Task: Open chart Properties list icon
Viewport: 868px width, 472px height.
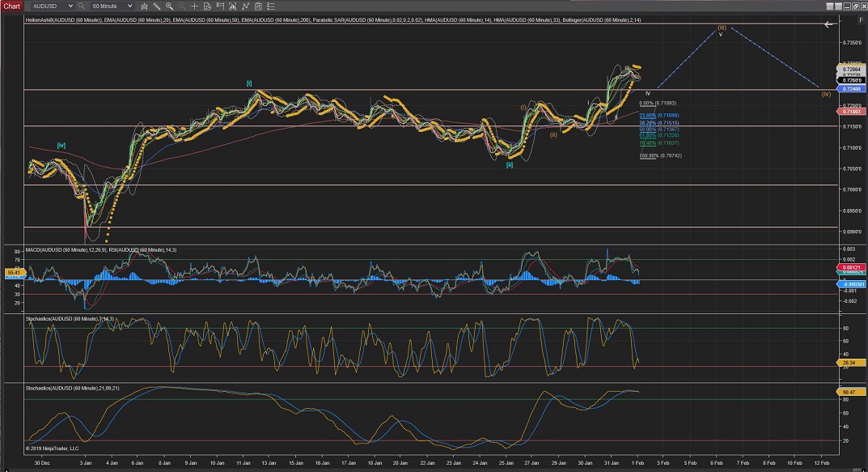Action: click(x=271, y=6)
